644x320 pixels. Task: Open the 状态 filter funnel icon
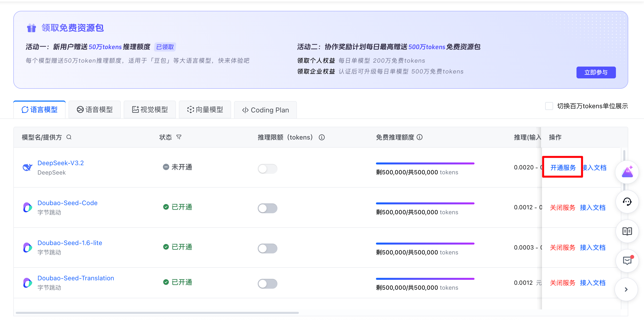pyautogui.click(x=179, y=137)
